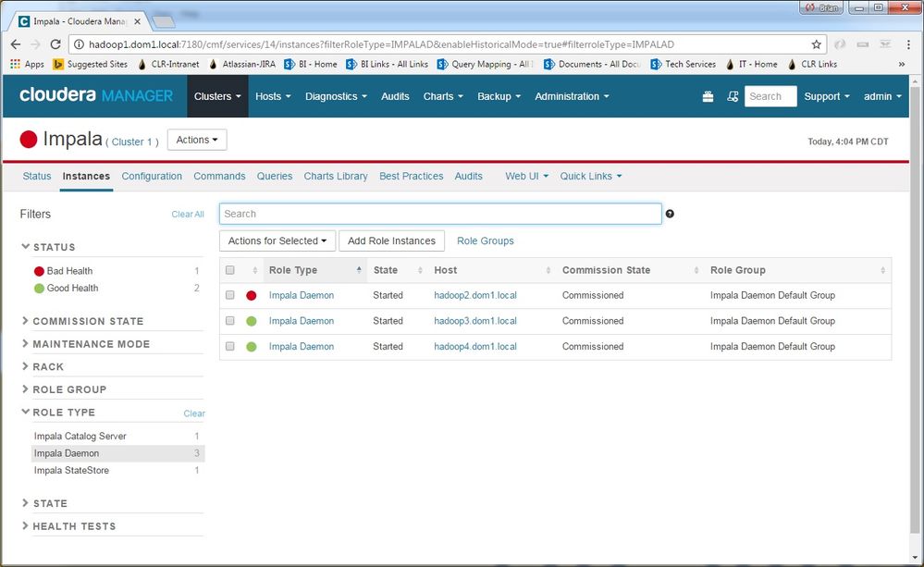The height and width of the screenshot is (567, 924).
Task: Switch to the Configuration tab
Action: coord(152,176)
